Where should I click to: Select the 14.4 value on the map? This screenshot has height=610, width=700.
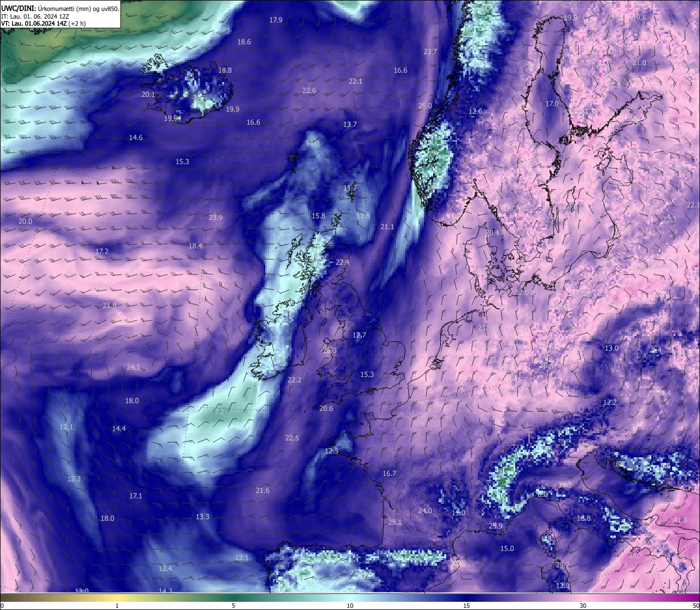119,429
